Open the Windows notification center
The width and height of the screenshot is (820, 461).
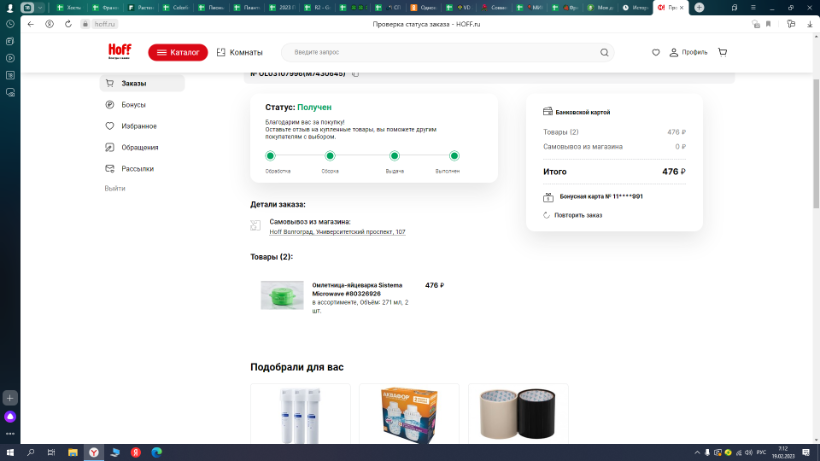[806, 453]
